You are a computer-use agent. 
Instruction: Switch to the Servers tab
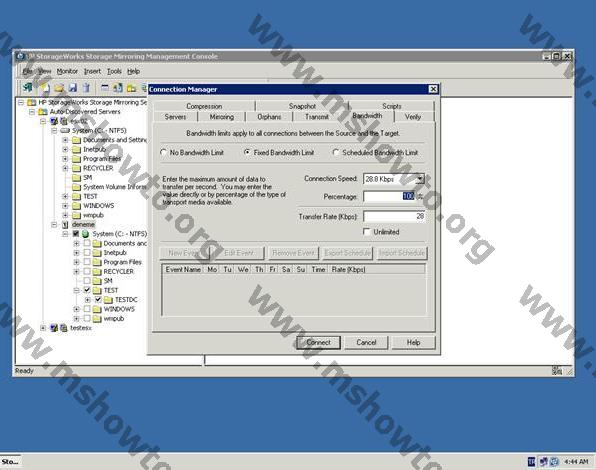(x=175, y=117)
